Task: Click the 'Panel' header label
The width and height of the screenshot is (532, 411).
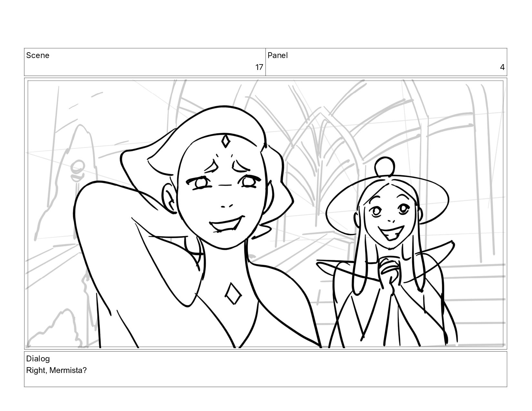Action: pyautogui.click(x=278, y=55)
